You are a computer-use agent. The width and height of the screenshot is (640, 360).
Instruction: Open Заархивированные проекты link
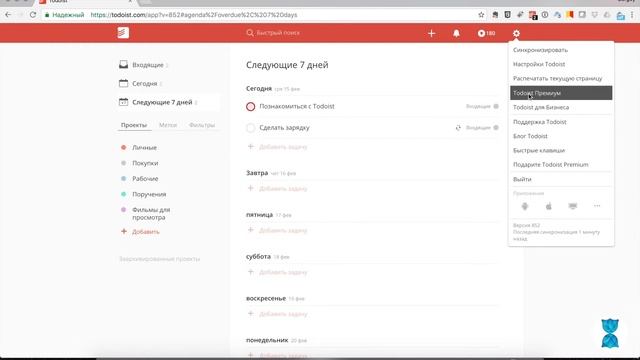[160, 259]
